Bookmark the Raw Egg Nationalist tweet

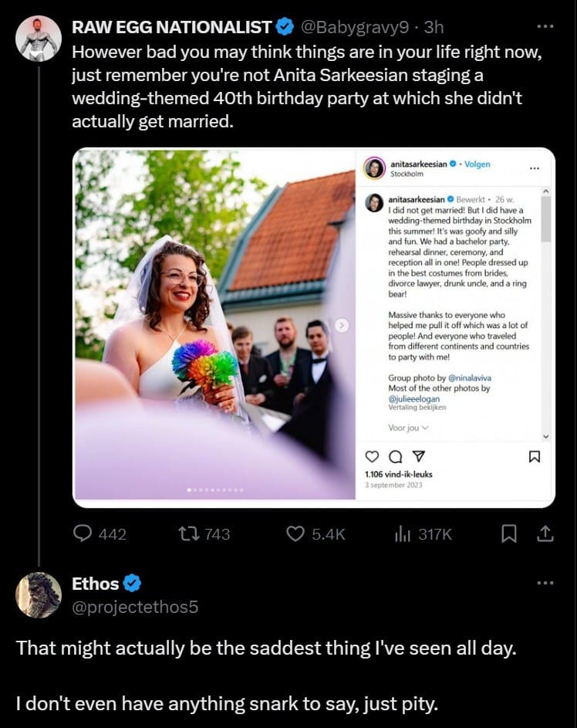click(x=509, y=534)
